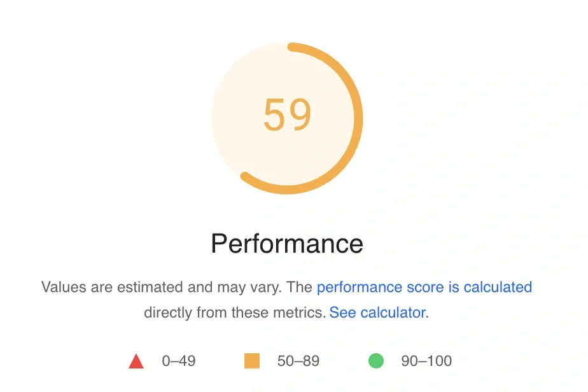The height and width of the screenshot is (392, 588).
Task: Click the green circle pass icon
Action: click(x=376, y=361)
